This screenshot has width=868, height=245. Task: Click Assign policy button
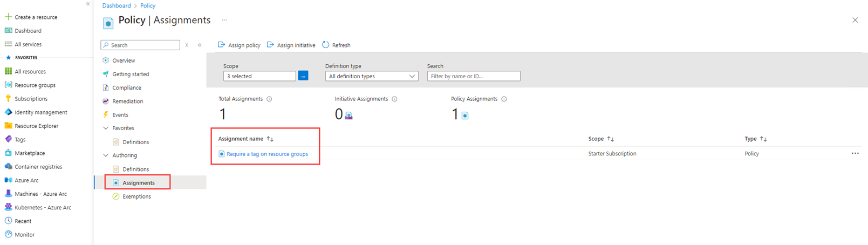point(239,45)
